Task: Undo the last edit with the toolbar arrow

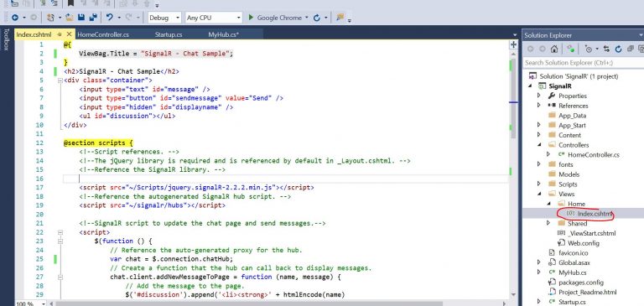Action: 110,18
